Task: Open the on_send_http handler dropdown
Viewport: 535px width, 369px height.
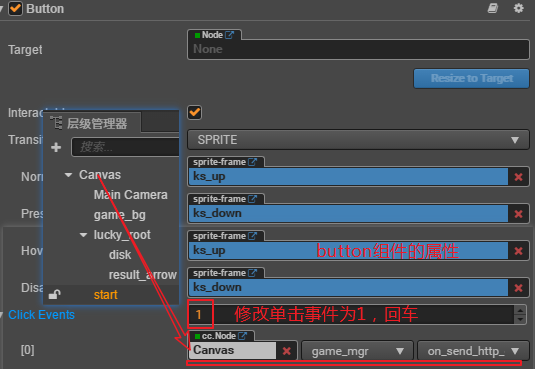Action: pyautogui.click(x=473, y=351)
